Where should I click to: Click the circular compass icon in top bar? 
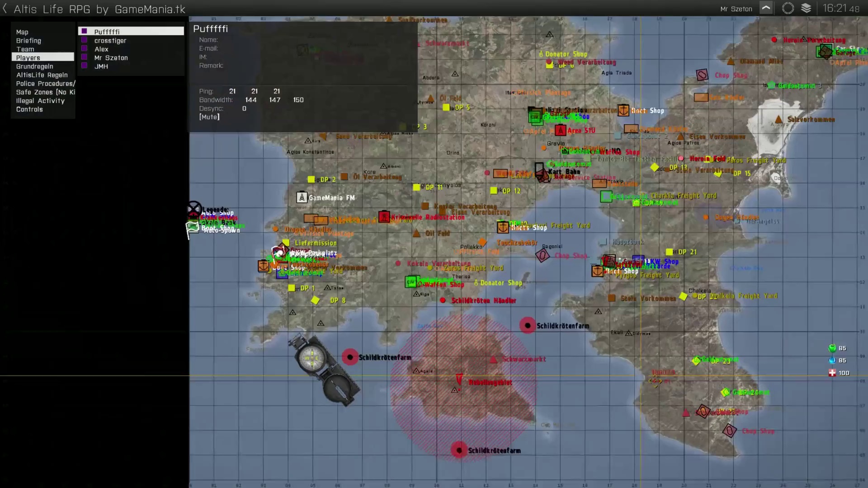tap(788, 9)
